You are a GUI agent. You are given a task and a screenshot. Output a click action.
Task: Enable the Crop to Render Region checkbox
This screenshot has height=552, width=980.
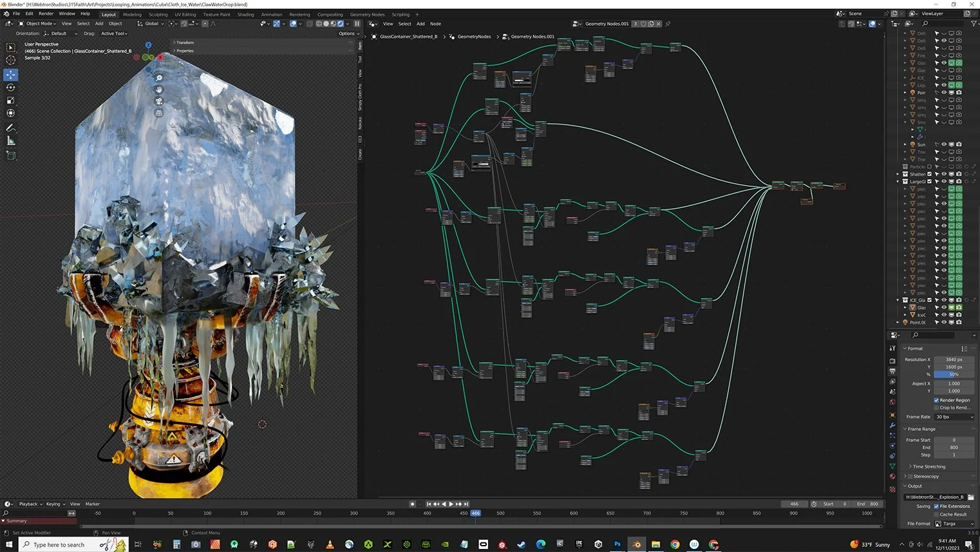(x=936, y=408)
